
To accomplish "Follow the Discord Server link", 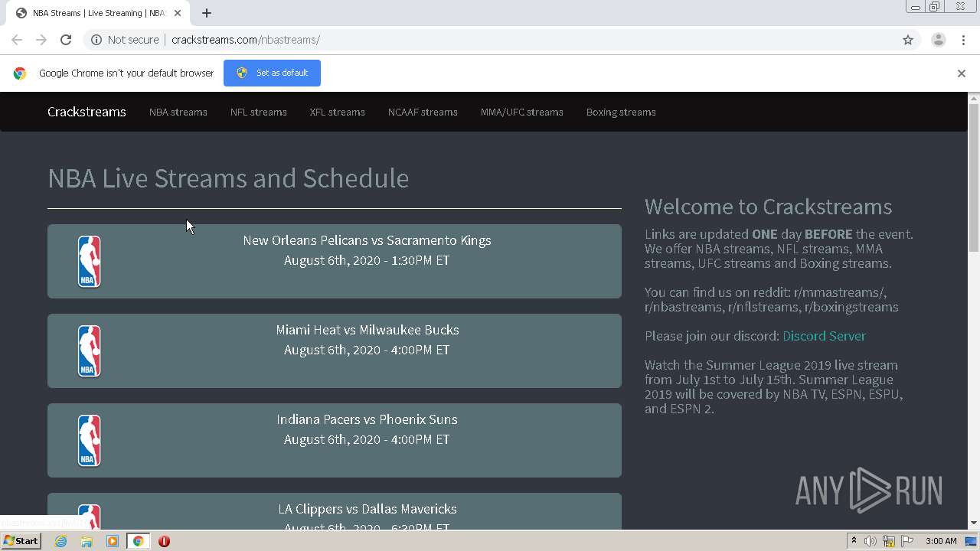I will point(824,336).
